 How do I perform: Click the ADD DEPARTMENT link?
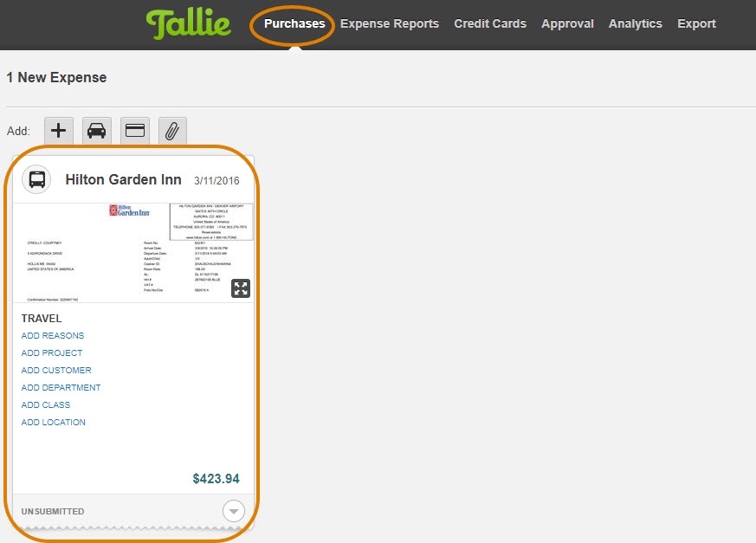(x=61, y=388)
